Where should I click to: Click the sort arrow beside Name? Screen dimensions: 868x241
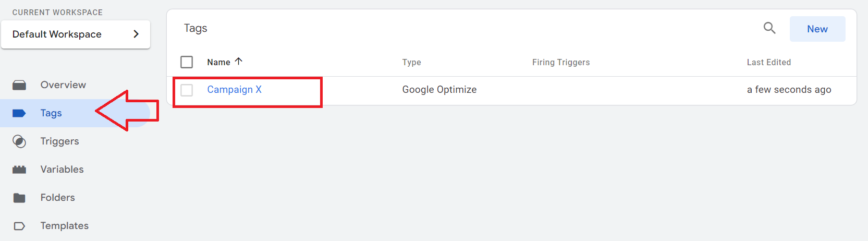[239, 62]
